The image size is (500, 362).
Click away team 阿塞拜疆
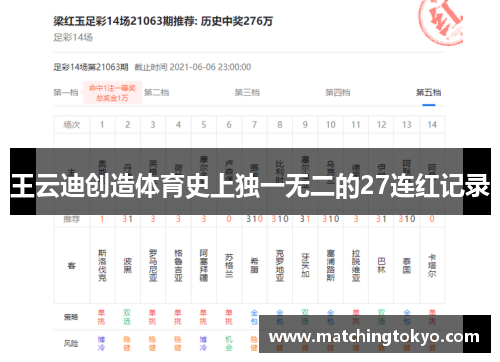pos(204,266)
